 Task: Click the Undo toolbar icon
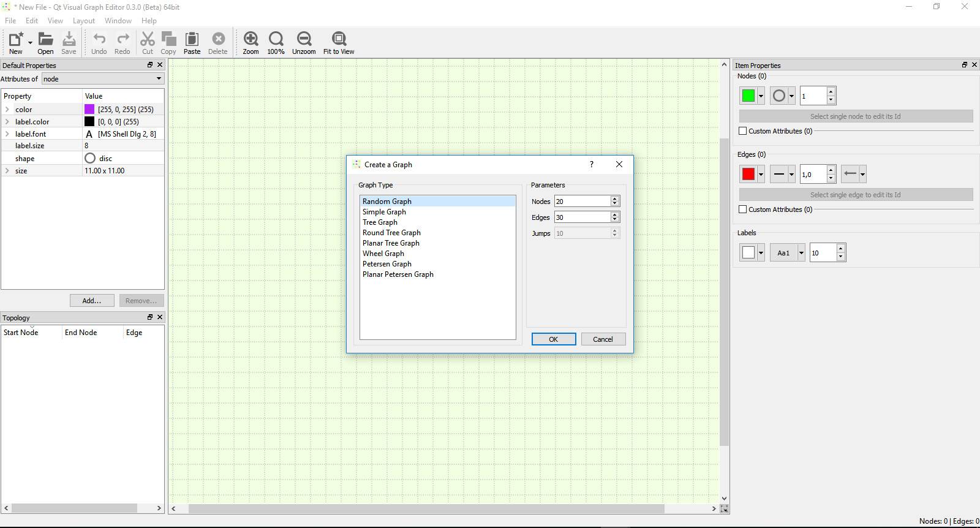tap(99, 39)
